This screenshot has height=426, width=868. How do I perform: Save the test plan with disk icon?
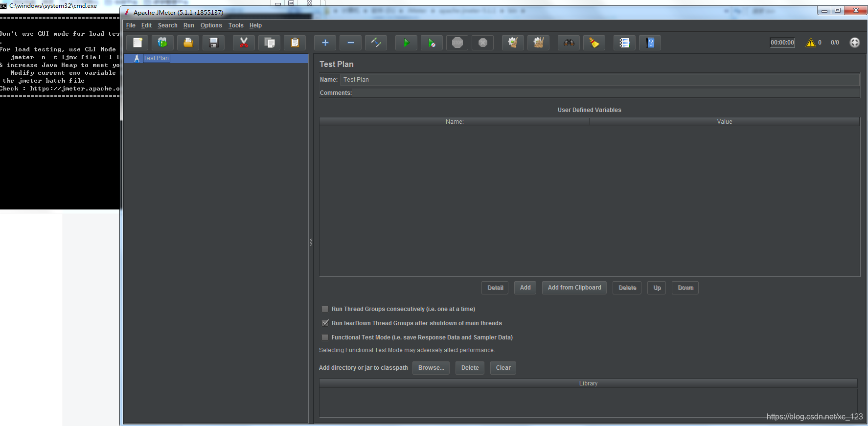click(x=214, y=43)
